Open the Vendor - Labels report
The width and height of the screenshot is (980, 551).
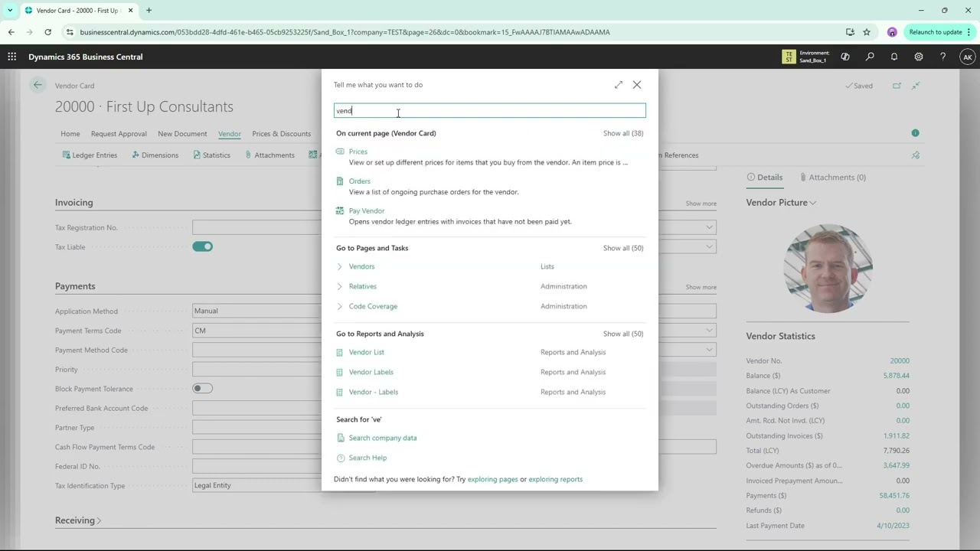point(374,392)
